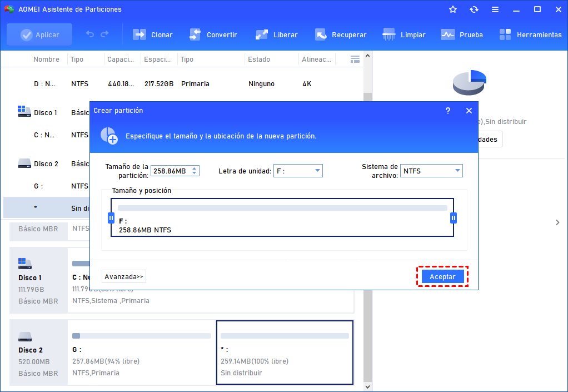This screenshot has height=392, width=568.
Task: Click the Clonar disk tool icon
Action: pyautogui.click(x=139, y=34)
